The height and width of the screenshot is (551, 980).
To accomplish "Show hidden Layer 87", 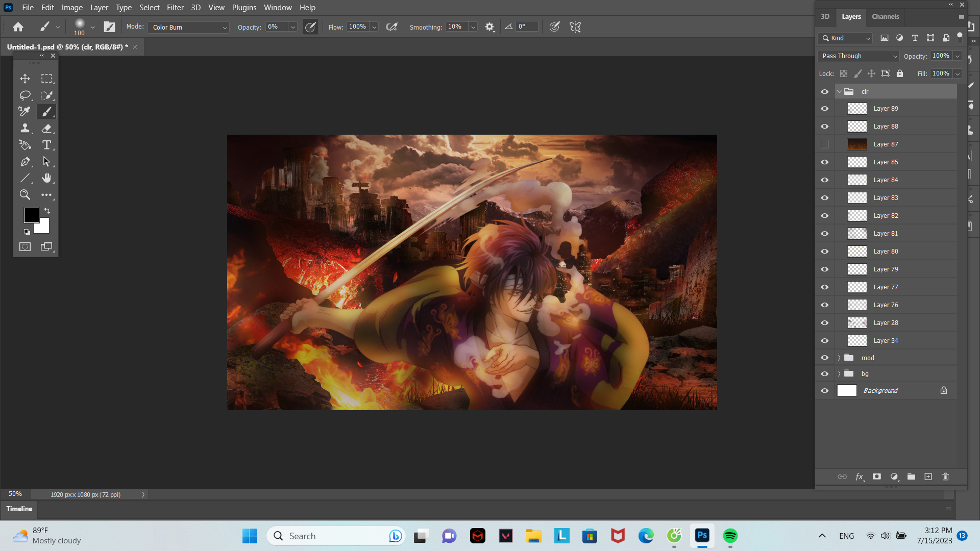I will pyautogui.click(x=824, y=144).
